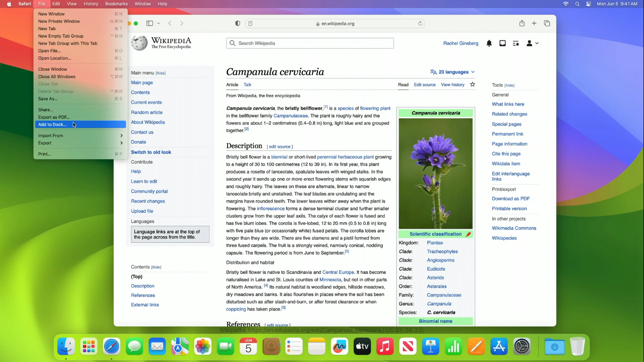The image size is (644, 362).
Task: Open Calendar showing Jun 5
Action: 248,347
